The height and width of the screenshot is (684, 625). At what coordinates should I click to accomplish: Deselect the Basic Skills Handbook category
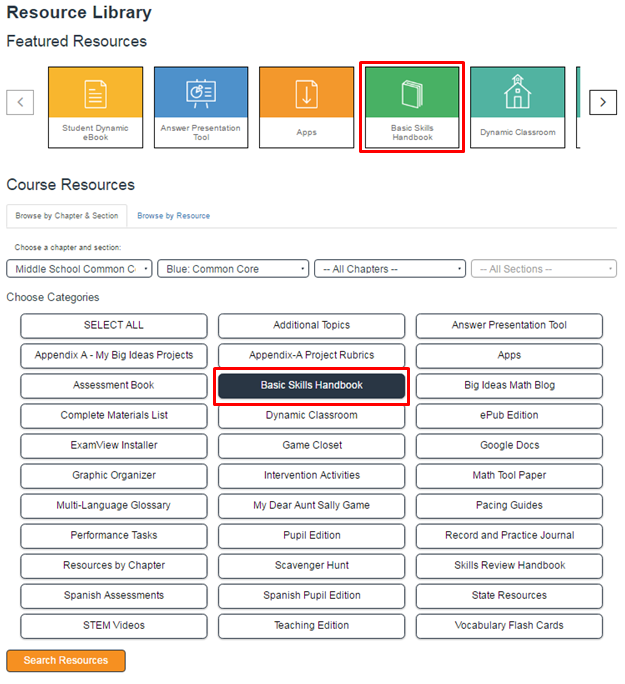point(311,385)
